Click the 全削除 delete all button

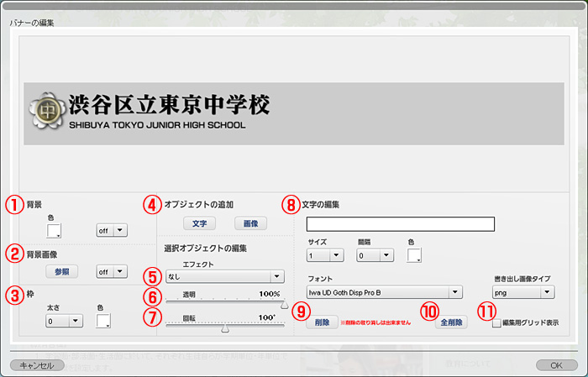coord(451,322)
